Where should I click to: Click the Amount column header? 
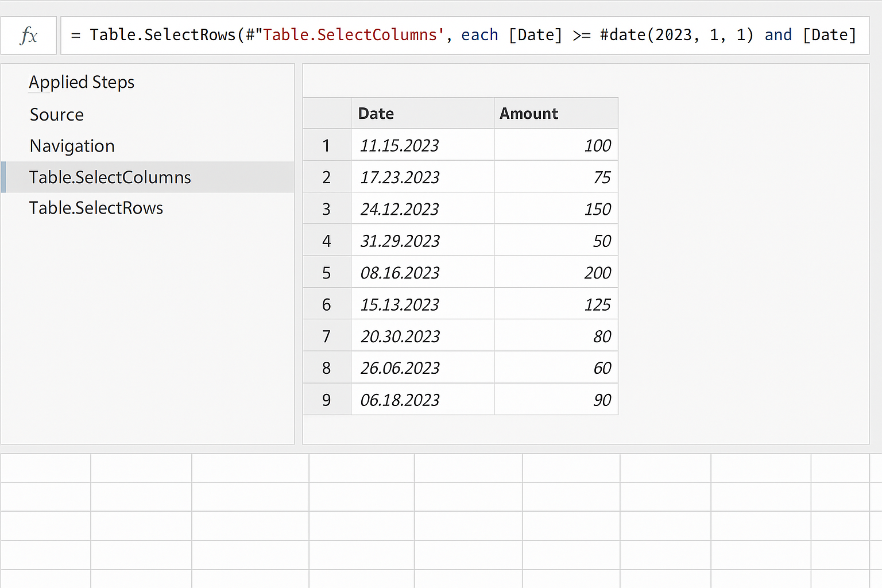tap(556, 113)
